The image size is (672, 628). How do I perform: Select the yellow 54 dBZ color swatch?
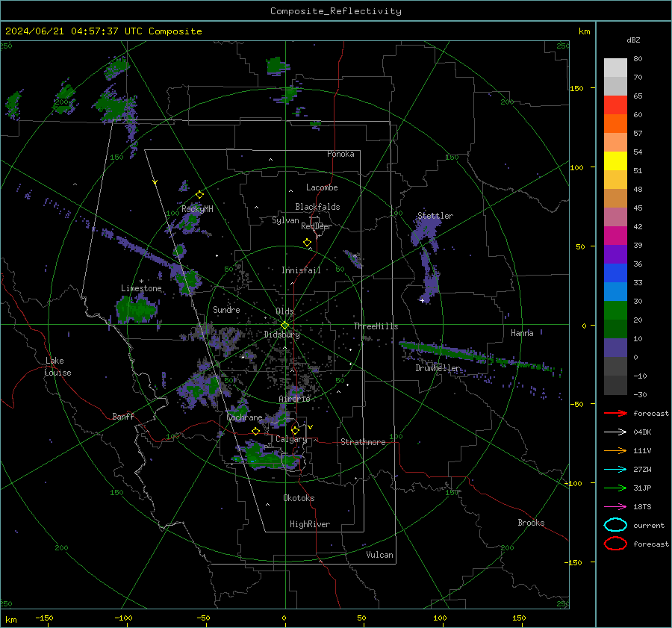click(x=615, y=161)
